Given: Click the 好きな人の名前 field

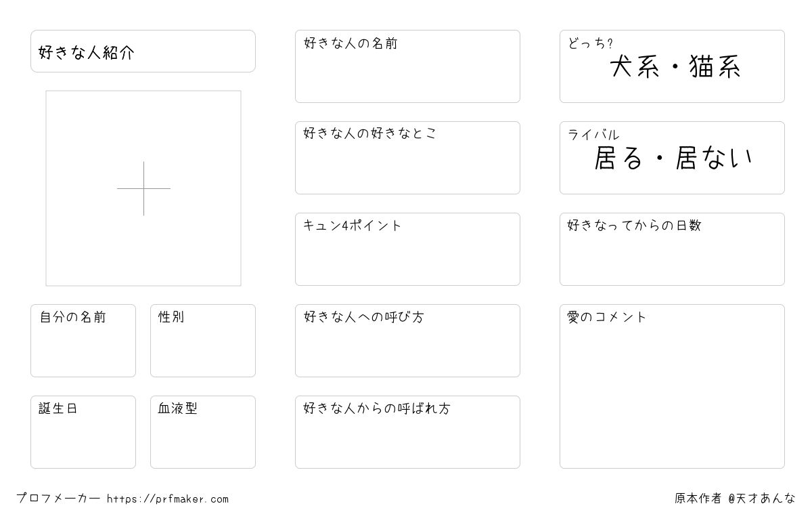Looking at the screenshot, I should tap(407, 66).
